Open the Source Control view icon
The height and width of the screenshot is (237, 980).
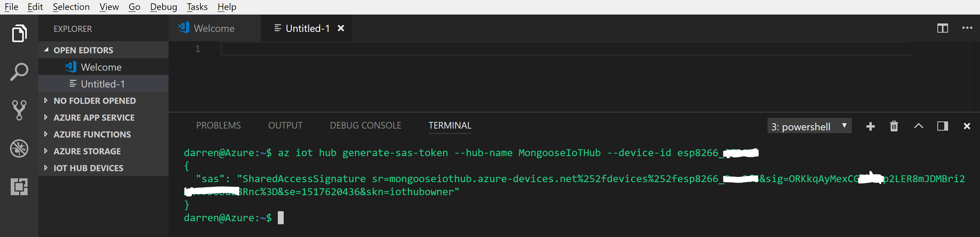coord(19,110)
